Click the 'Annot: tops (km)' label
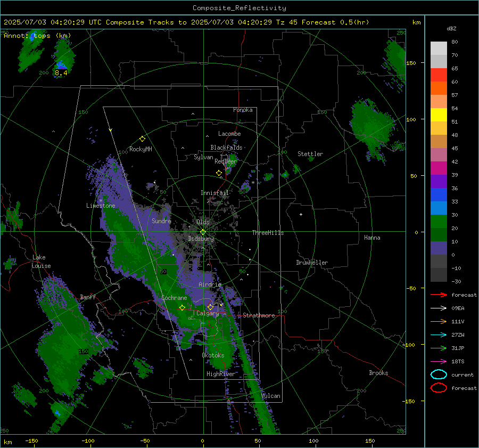Viewport: 479px width, 448px height. (x=37, y=36)
